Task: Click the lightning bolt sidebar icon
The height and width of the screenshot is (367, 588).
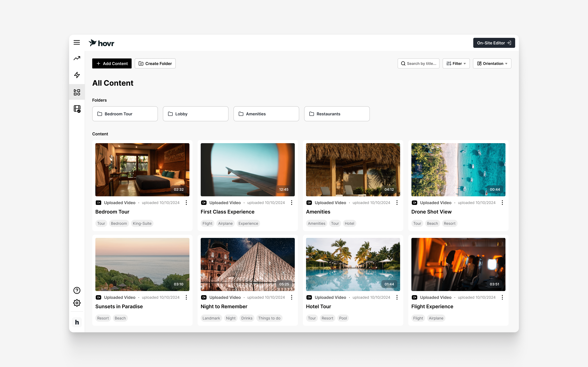Action: point(77,75)
